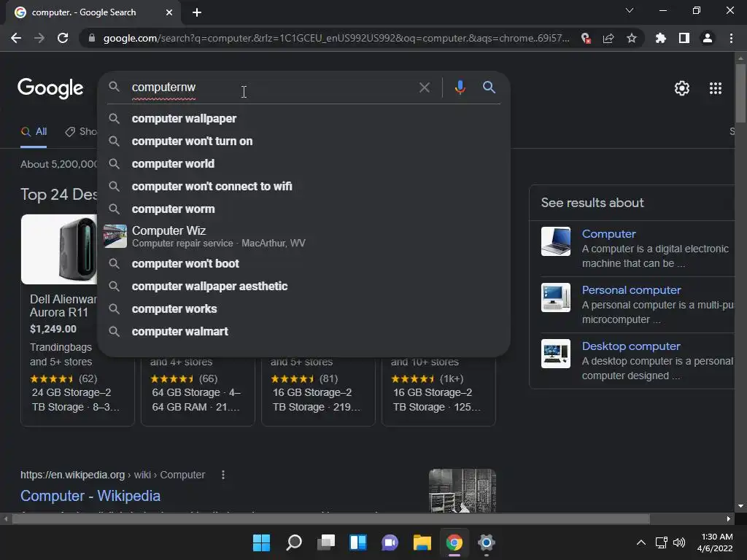Open the 'Computer' link in See results about
Screen dimensions: 747x560
coord(608,234)
